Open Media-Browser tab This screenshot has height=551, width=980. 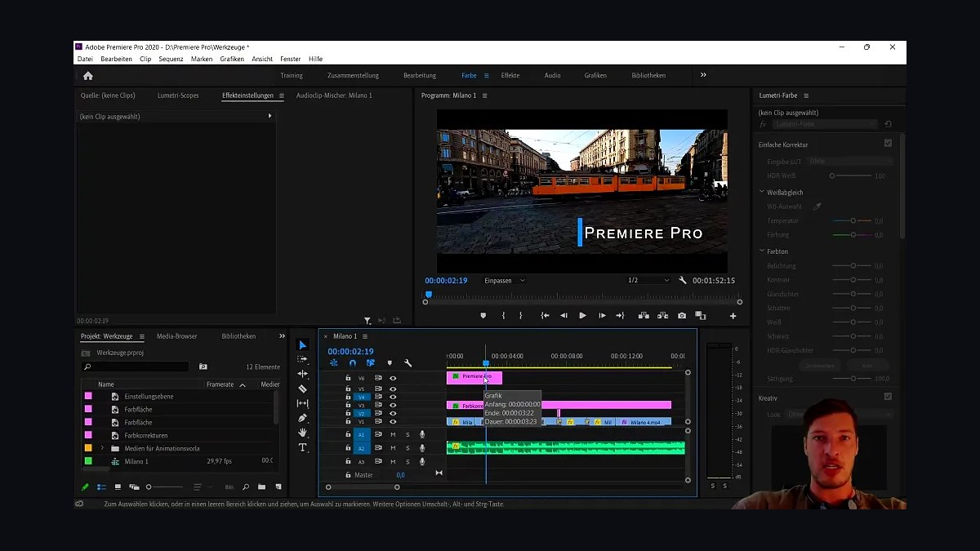pyautogui.click(x=177, y=335)
